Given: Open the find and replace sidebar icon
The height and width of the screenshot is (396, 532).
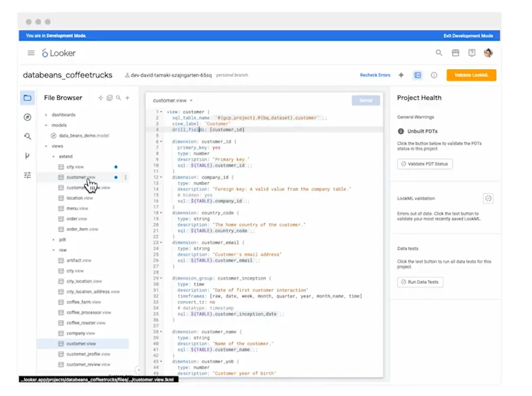Looking at the screenshot, I should (27, 136).
